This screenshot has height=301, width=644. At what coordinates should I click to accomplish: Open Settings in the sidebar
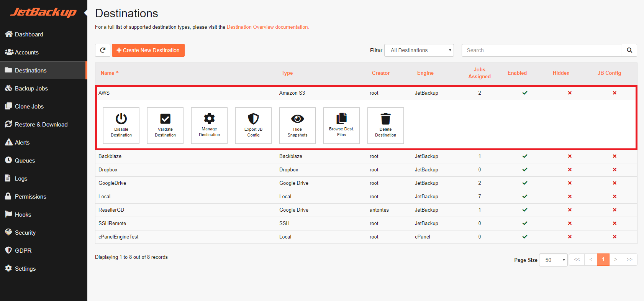point(44,268)
